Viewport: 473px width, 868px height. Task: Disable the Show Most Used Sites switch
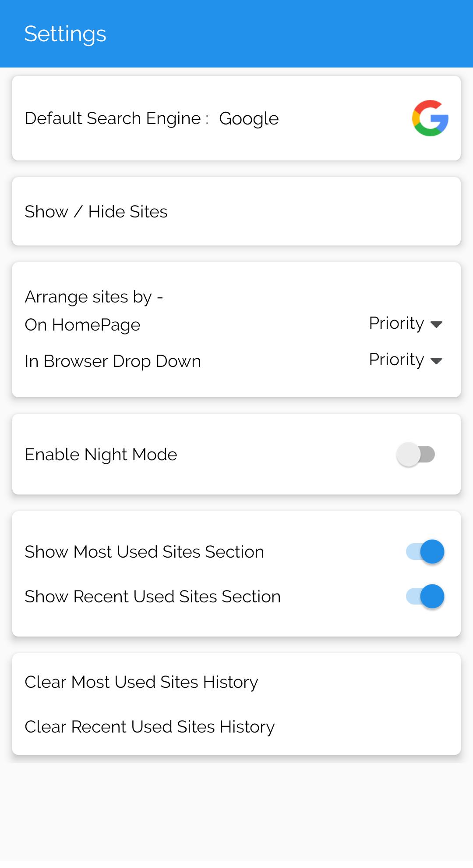(425, 551)
